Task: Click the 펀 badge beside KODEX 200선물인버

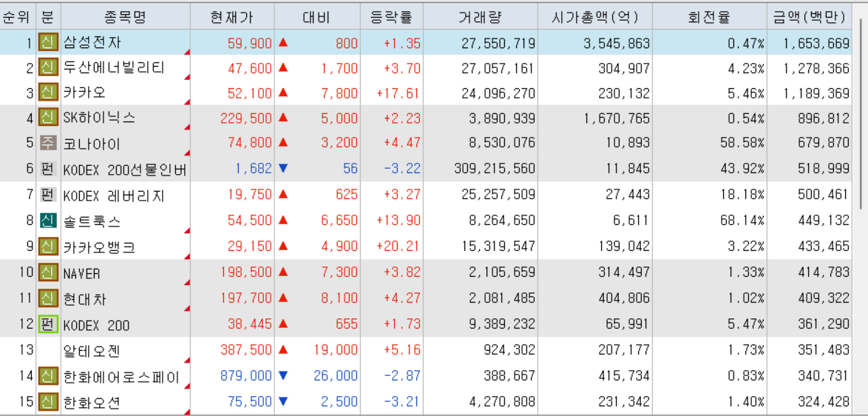Action: 48,170
